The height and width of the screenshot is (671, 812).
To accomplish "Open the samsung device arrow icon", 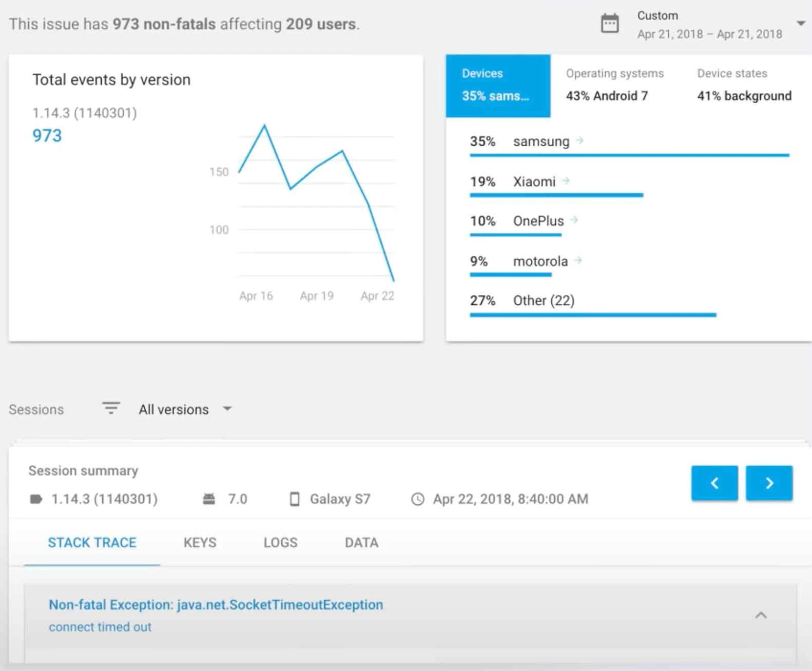I will 580,140.
